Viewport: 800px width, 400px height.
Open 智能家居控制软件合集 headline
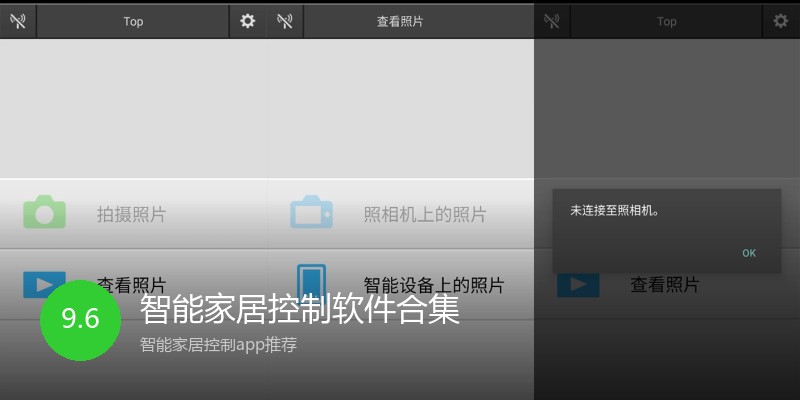300,309
